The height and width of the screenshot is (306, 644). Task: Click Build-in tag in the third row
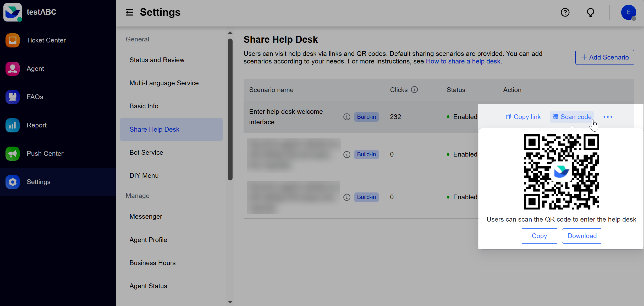click(x=366, y=197)
